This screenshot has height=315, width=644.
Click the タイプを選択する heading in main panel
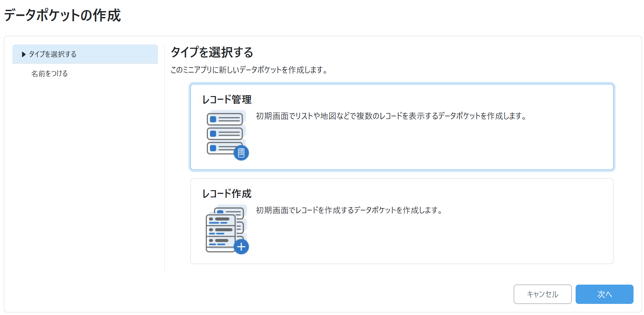click(212, 52)
